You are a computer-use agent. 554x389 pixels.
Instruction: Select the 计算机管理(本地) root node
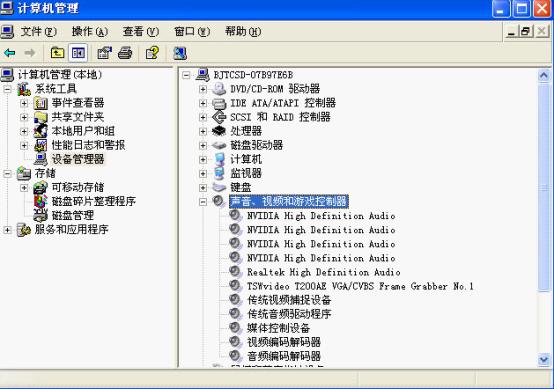tap(60, 75)
